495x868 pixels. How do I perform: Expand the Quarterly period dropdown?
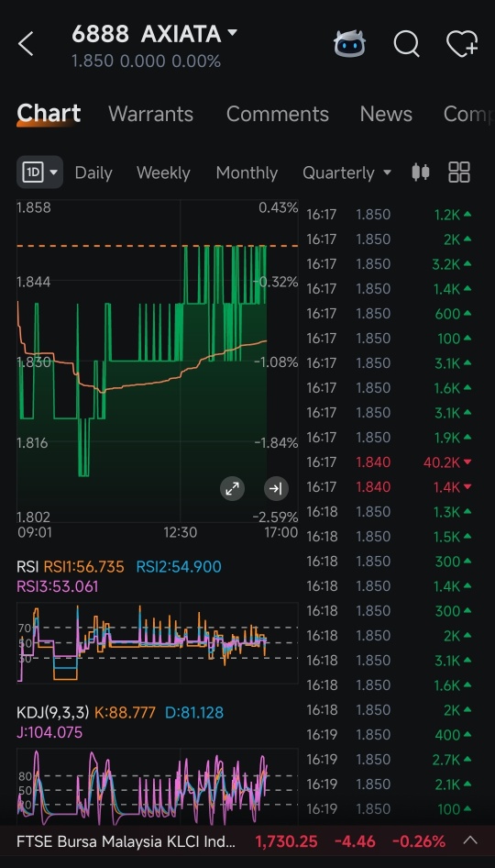coord(346,172)
